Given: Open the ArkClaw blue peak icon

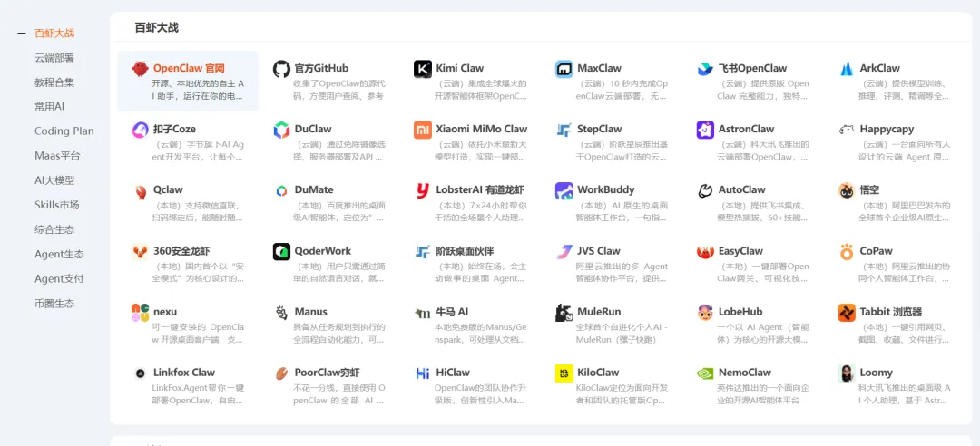Looking at the screenshot, I should coord(847,69).
